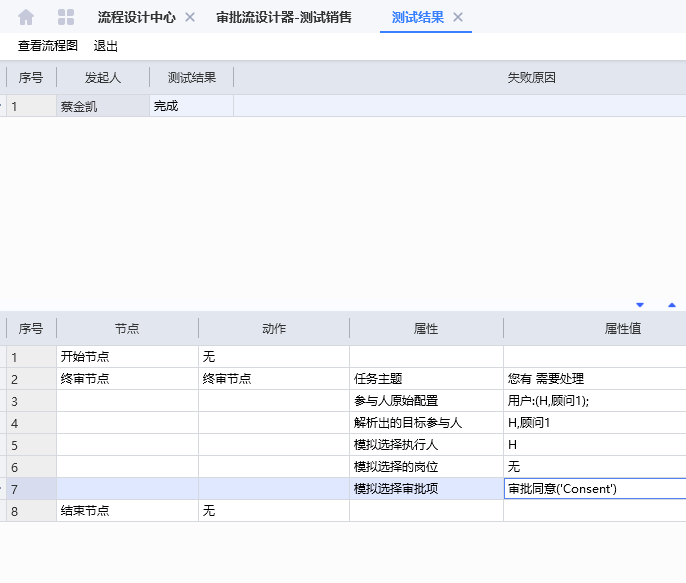Select row number 5 header
Viewport: 686px width, 583px height.
pyautogui.click(x=30, y=445)
